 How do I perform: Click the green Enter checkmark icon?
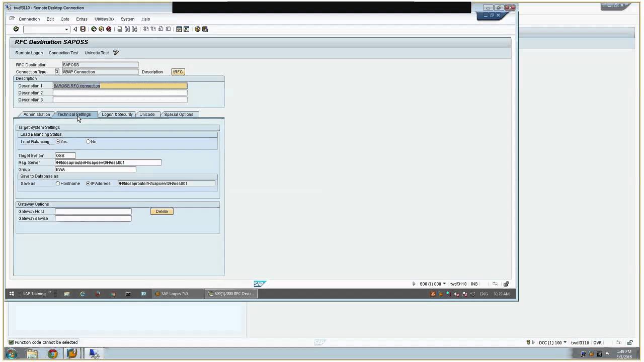pos(16,29)
